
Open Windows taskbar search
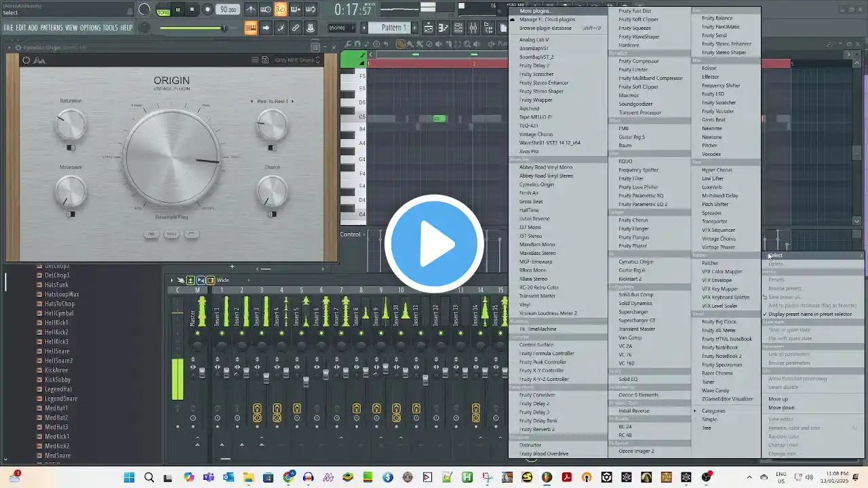(149, 477)
